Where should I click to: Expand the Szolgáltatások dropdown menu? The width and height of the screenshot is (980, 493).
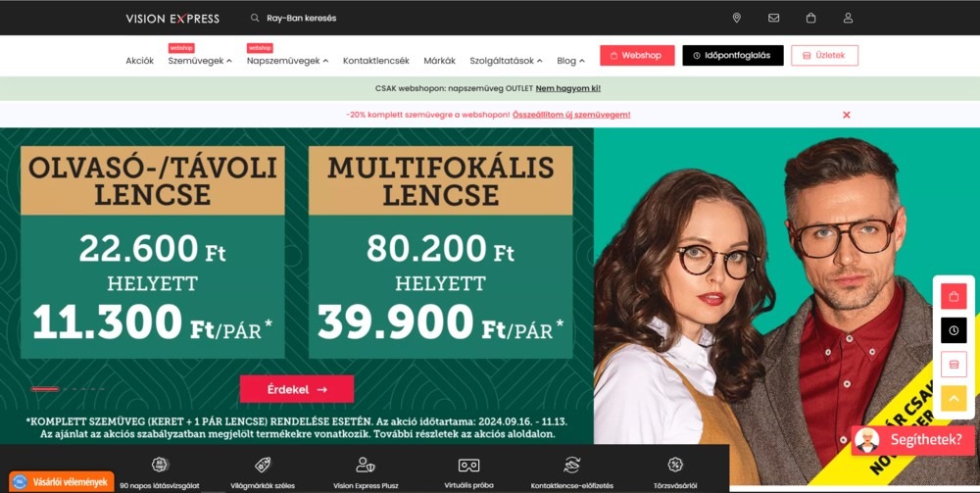[x=507, y=61]
